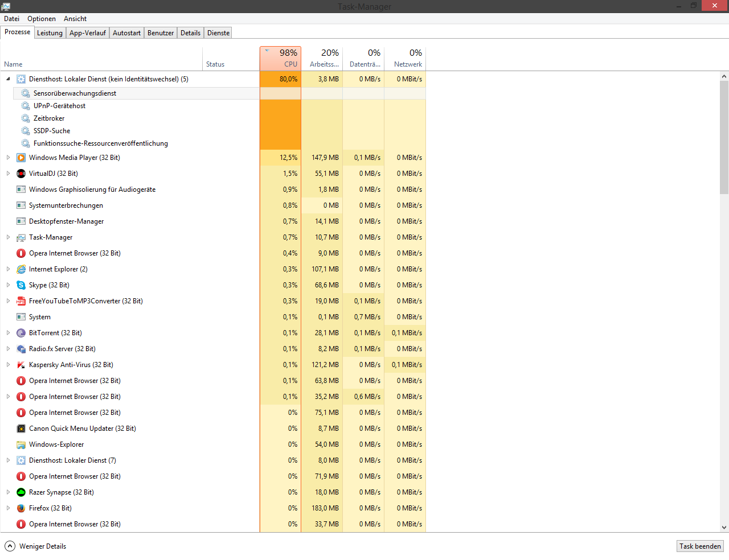729x560 pixels.
Task: Click the Windows-Explorer folder icon
Action: point(21,444)
